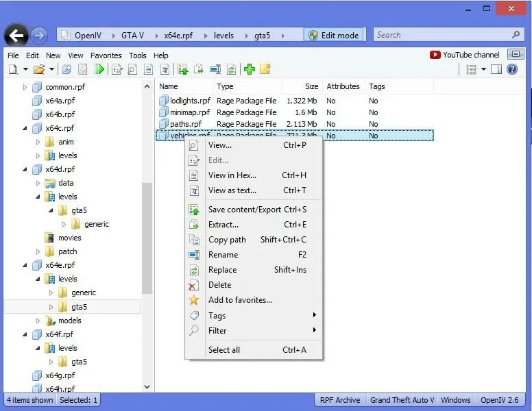532x411 pixels.
Task: Click the open folder toolbar icon
Action: 39,69
